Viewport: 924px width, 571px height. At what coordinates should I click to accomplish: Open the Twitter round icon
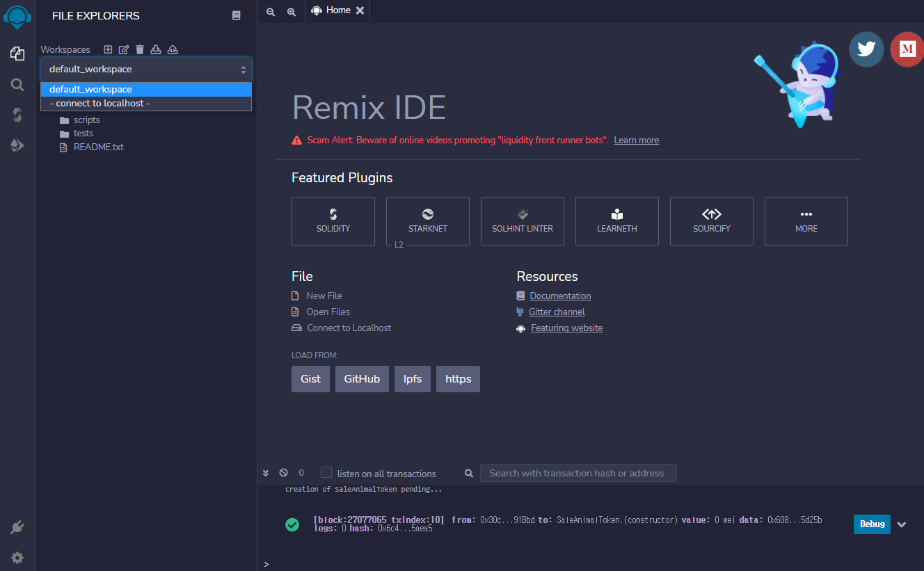[866, 49]
